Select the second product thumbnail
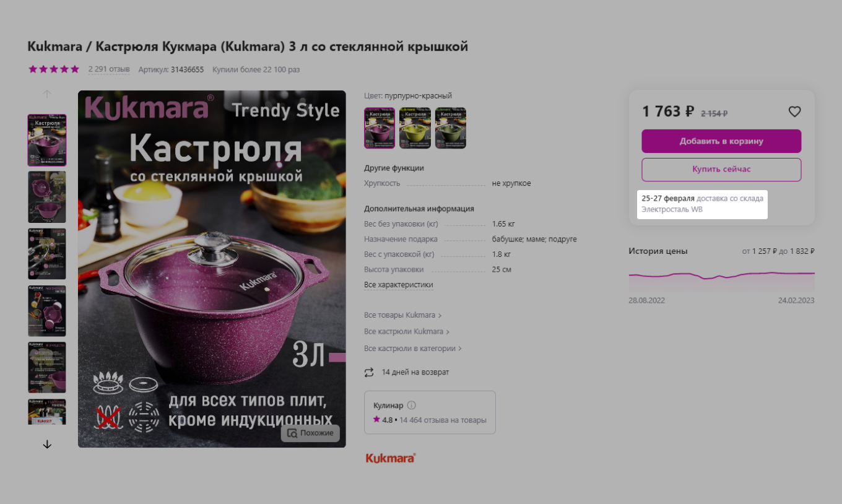This screenshot has height=504, width=842. tap(47, 197)
